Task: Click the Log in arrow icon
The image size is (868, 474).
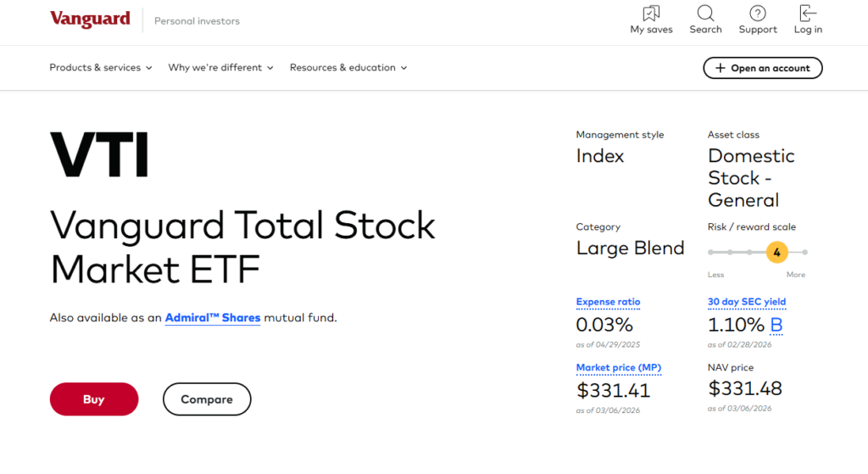Action: point(808,14)
